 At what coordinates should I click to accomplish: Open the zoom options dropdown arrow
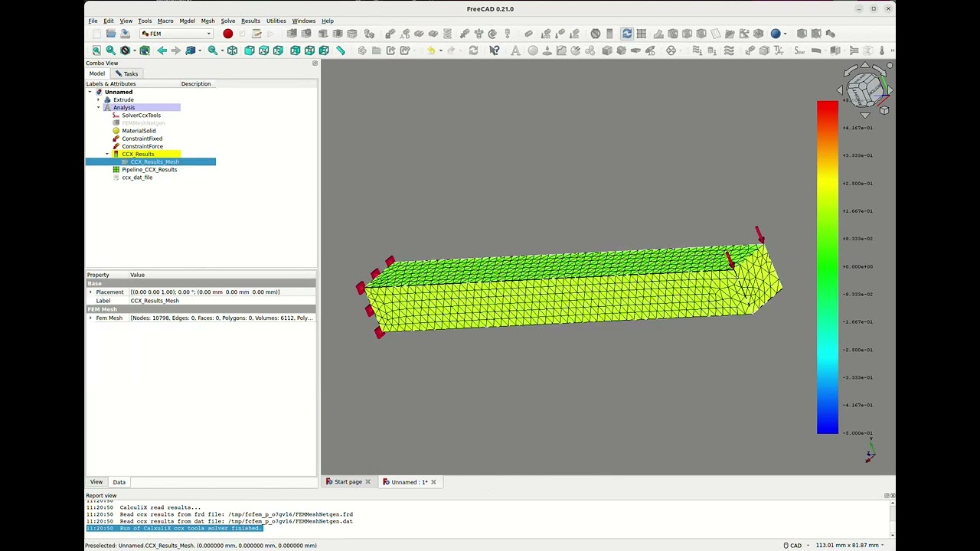tap(221, 51)
